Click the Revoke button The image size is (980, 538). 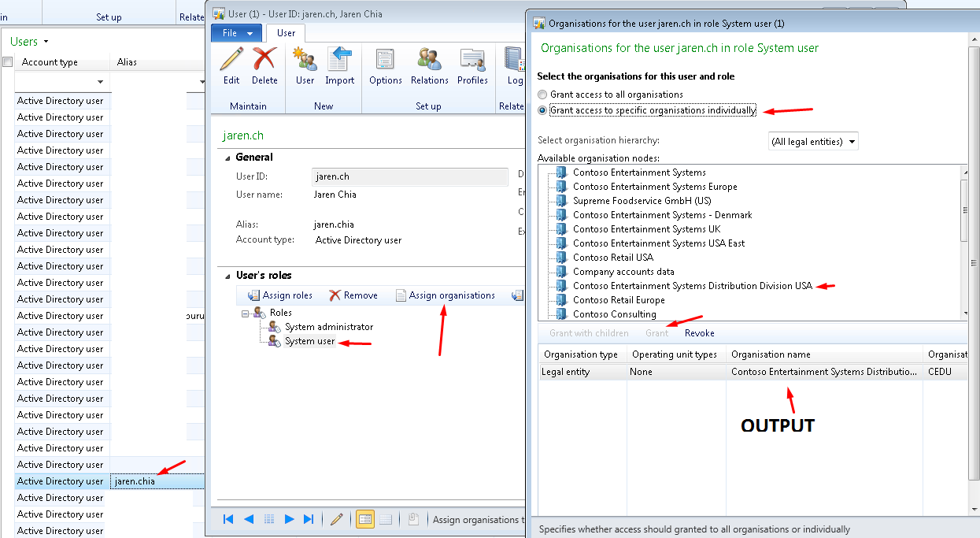point(700,333)
